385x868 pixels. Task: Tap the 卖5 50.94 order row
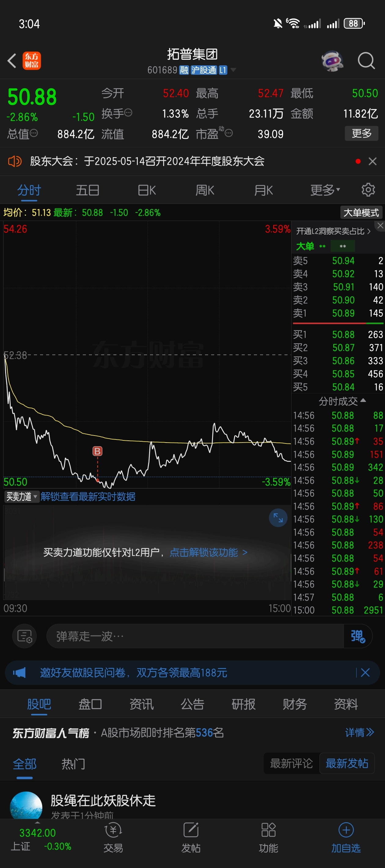coord(338,260)
